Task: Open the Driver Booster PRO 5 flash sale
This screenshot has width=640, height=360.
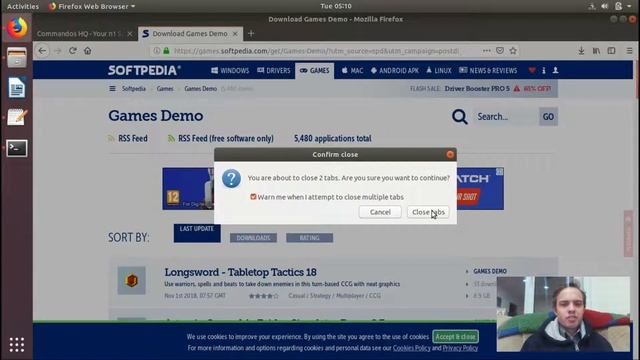Action: tap(477, 89)
